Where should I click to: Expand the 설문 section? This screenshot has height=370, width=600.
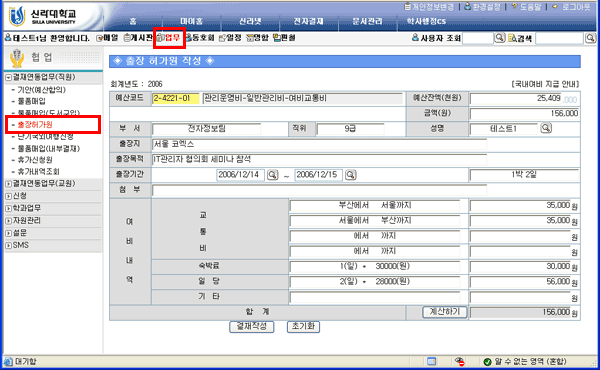[x=8, y=233]
